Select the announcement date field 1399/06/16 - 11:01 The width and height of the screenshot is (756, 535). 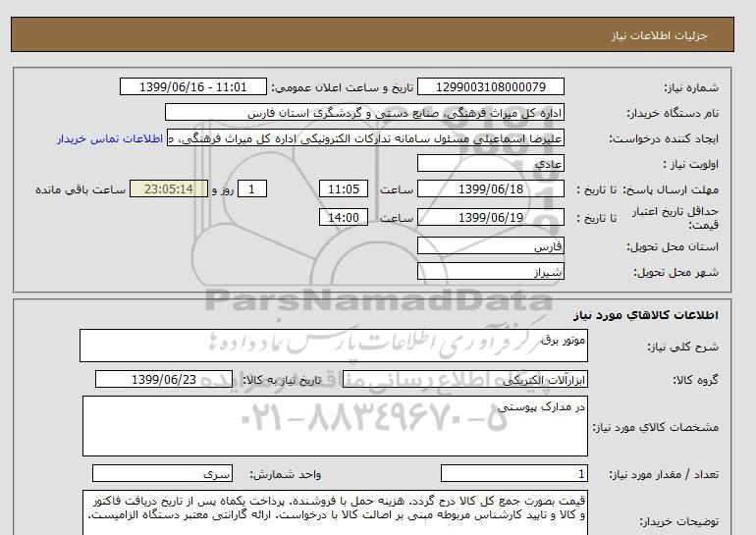coord(192,86)
